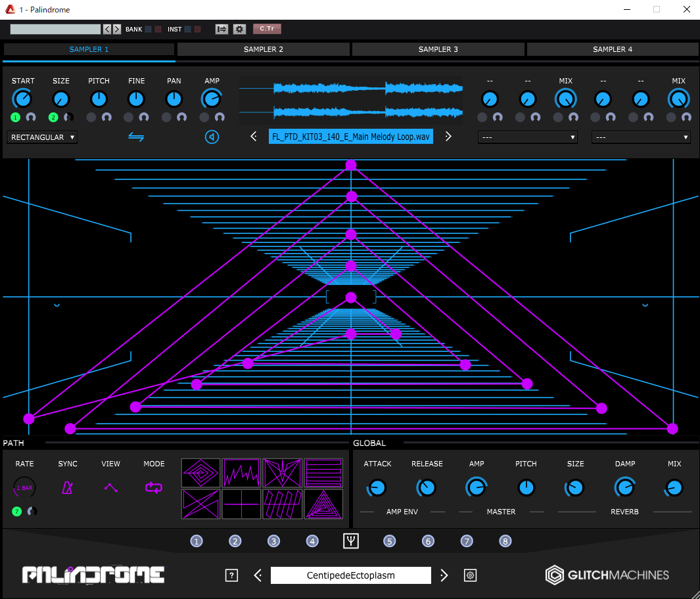Select the crossed X path preset
Viewport: 700px width, 599px height.
(200, 504)
